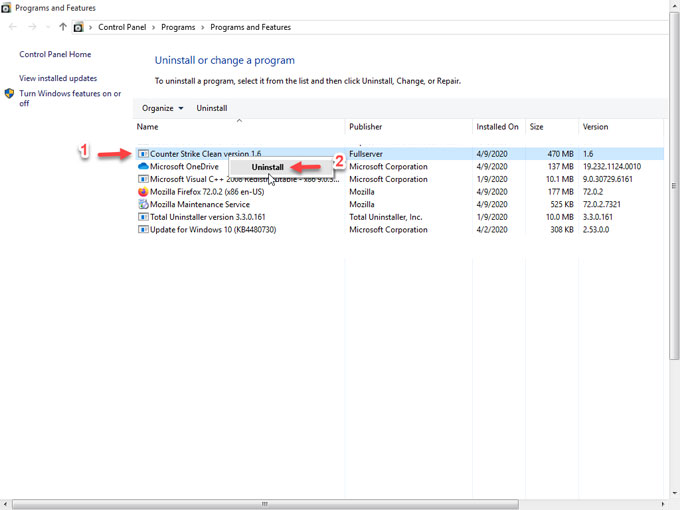Select Mozilla Maintenance Service entry
This screenshot has width=680, height=510.
tap(200, 204)
